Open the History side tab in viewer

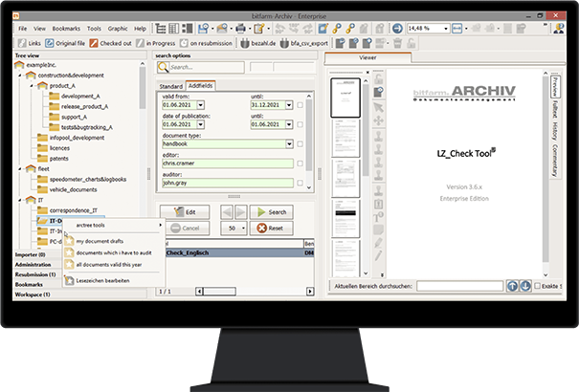554,131
